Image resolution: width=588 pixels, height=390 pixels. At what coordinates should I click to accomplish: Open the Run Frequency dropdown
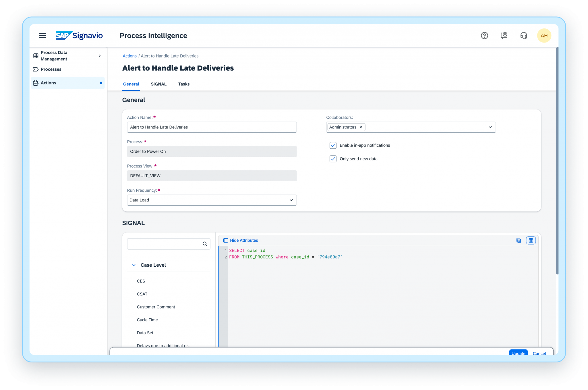[x=291, y=200]
